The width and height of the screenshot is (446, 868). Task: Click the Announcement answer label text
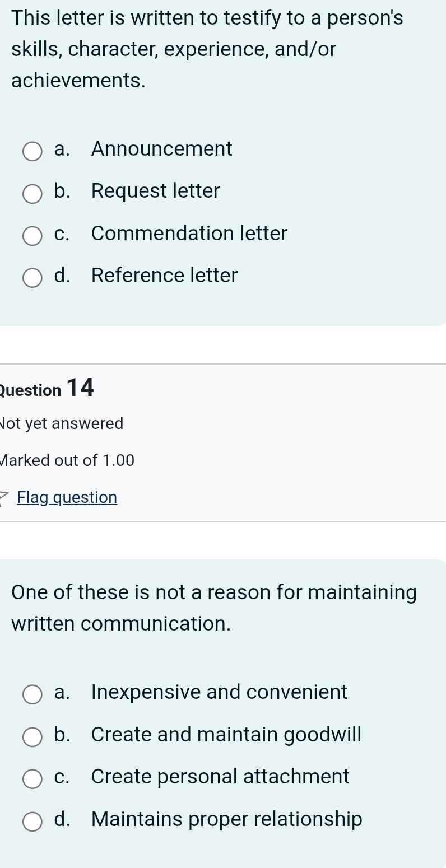tap(161, 149)
